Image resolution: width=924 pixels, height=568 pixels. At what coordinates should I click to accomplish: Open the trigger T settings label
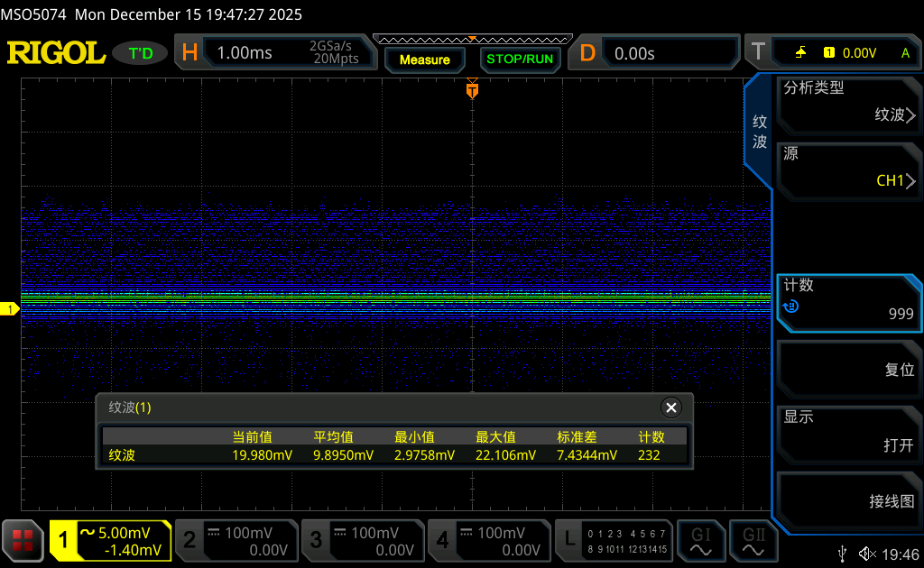click(x=758, y=52)
